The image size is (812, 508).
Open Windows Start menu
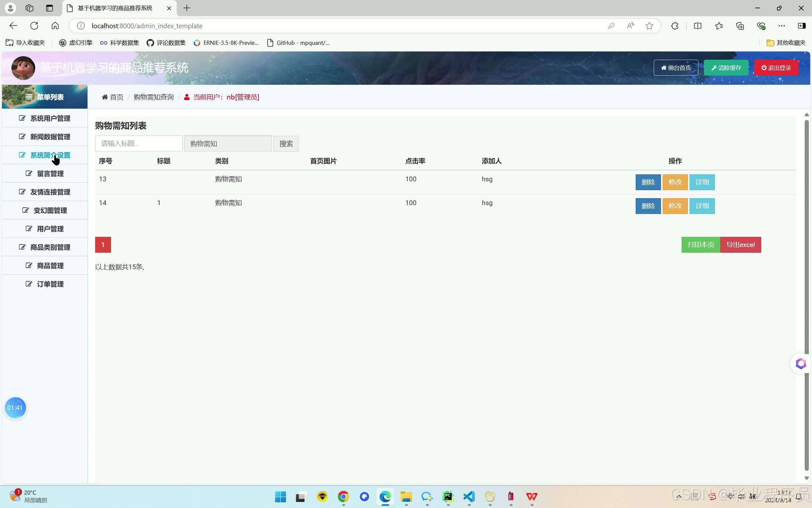coord(280,496)
